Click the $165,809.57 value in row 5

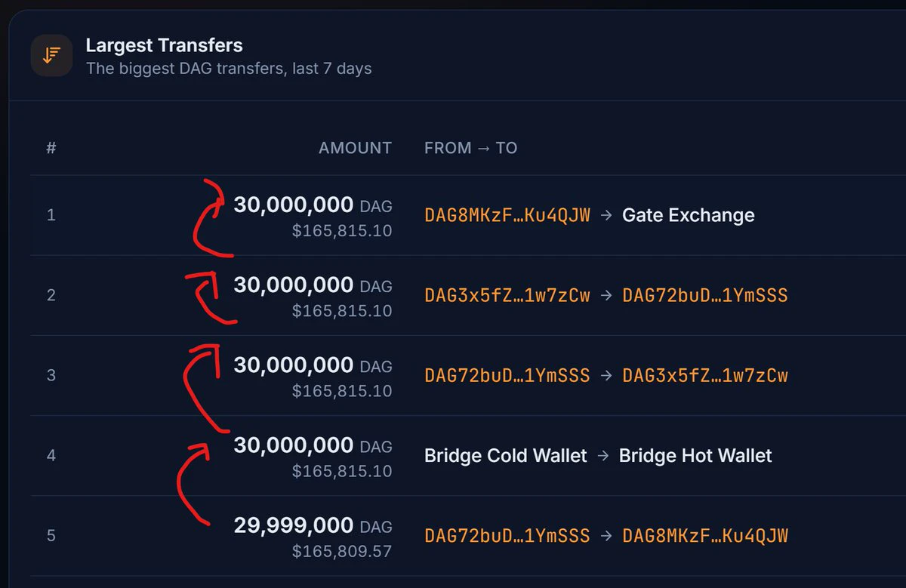click(x=342, y=551)
